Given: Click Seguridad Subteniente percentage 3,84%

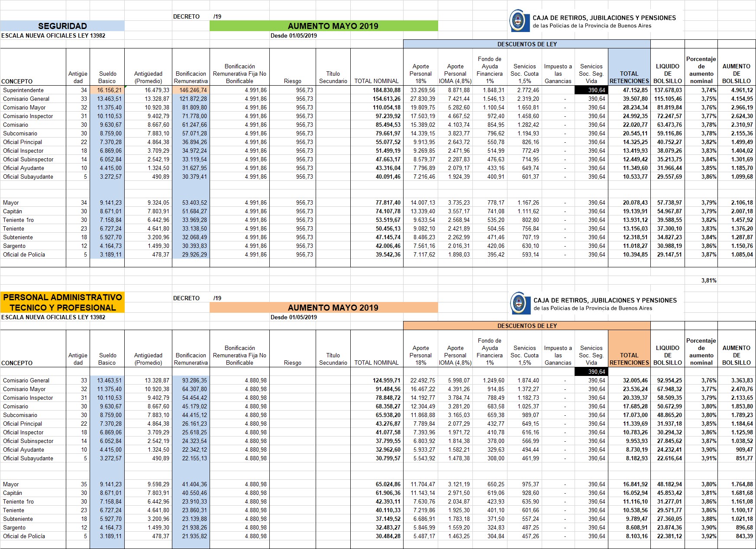Looking at the screenshot, I should (701, 237).
